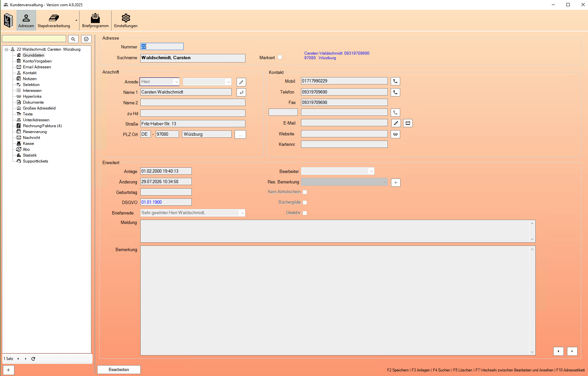Open Email Adressen tree entry

37,67
